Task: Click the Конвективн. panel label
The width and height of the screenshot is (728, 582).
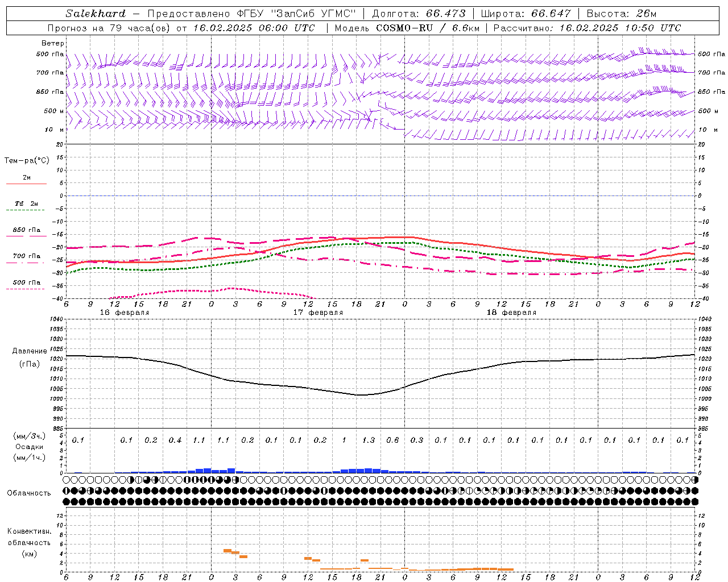Action: click(x=29, y=531)
